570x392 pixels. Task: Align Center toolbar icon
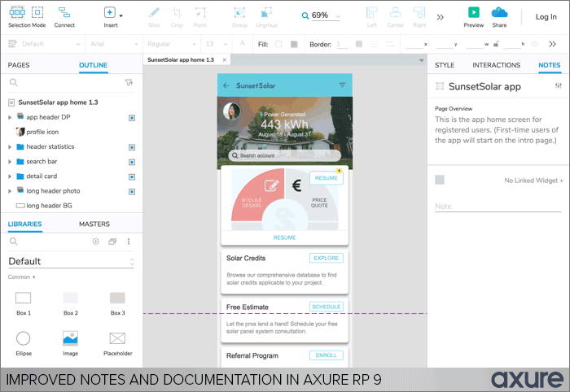click(396, 13)
